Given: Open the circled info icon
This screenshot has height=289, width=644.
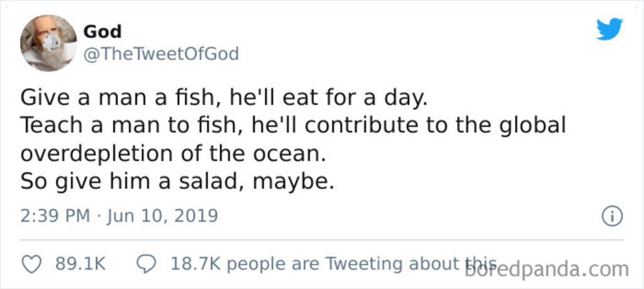Looking at the screenshot, I should 612,217.
